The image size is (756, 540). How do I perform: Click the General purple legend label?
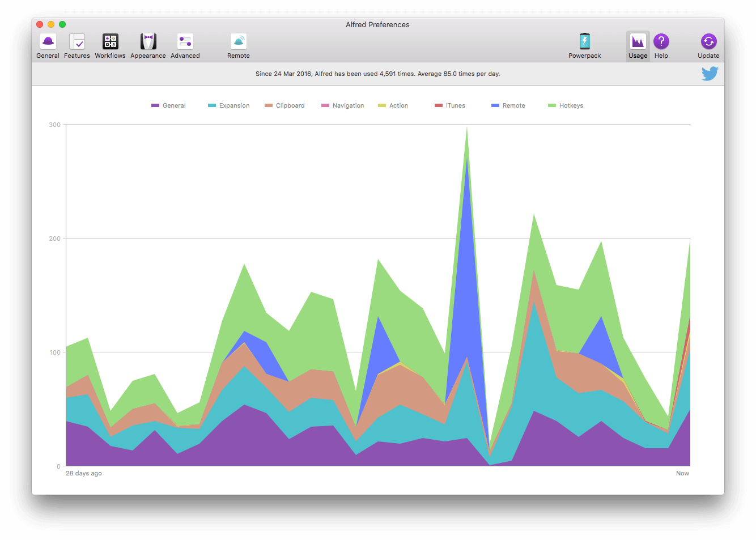[173, 105]
